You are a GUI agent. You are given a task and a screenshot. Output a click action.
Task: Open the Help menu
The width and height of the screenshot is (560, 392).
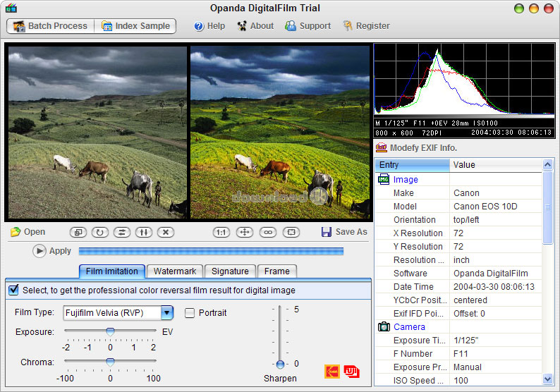coord(209,26)
